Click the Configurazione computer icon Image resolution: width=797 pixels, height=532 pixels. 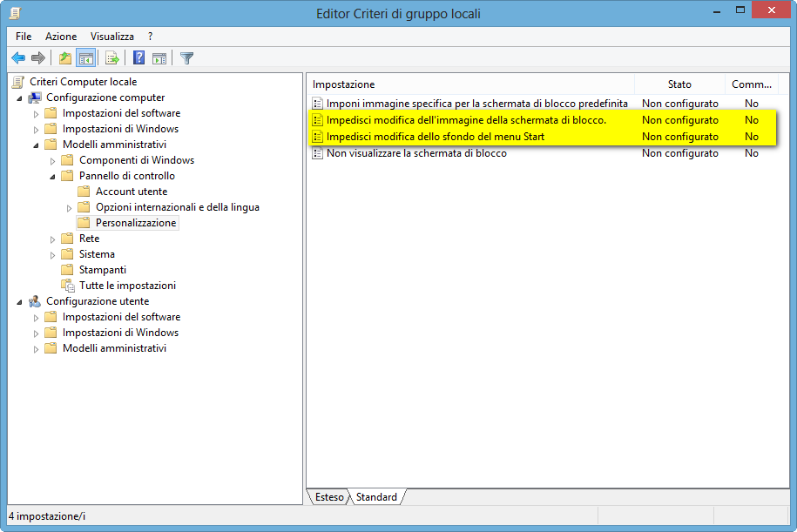pos(35,98)
